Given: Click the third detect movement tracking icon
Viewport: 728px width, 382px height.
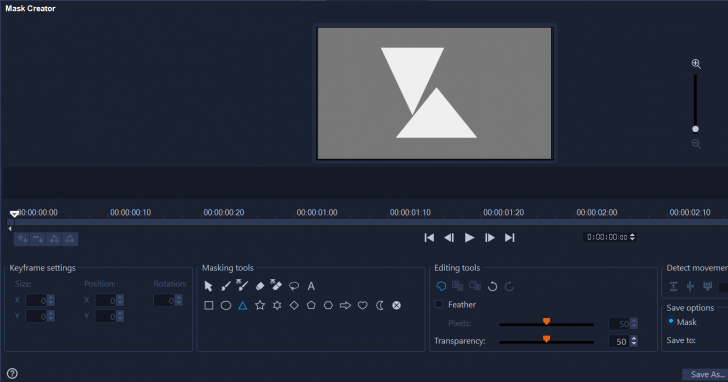Looking at the screenshot, I should 708,286.
